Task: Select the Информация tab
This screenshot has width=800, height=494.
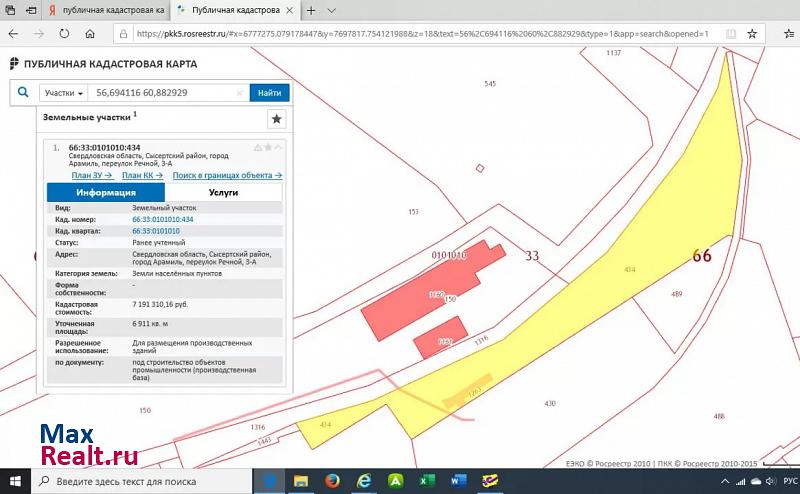Action: [106, 193]
